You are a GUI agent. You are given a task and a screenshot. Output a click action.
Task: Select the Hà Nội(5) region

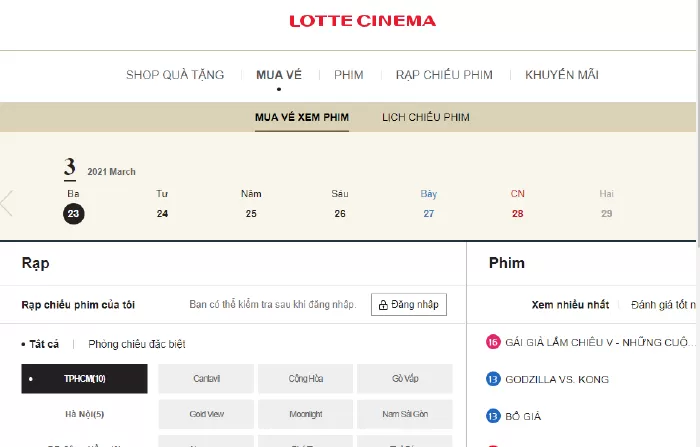[x=84, y=414]
